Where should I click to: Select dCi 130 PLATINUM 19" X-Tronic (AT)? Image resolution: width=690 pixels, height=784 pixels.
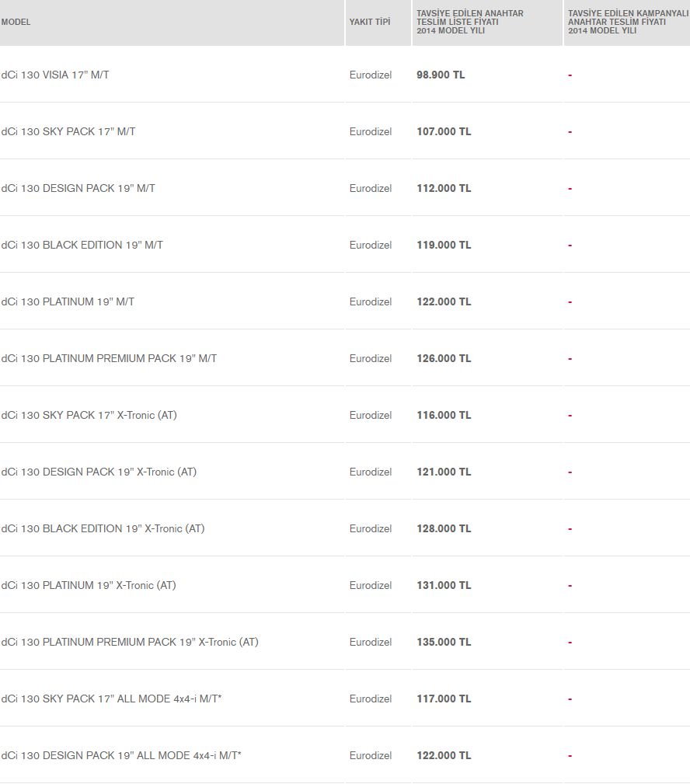click(89, 585)
